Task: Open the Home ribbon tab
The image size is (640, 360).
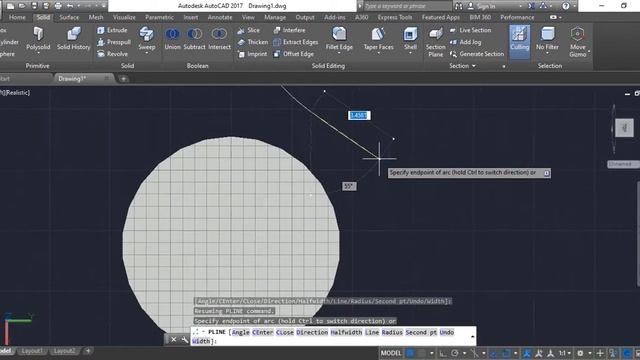Action: 17,17
